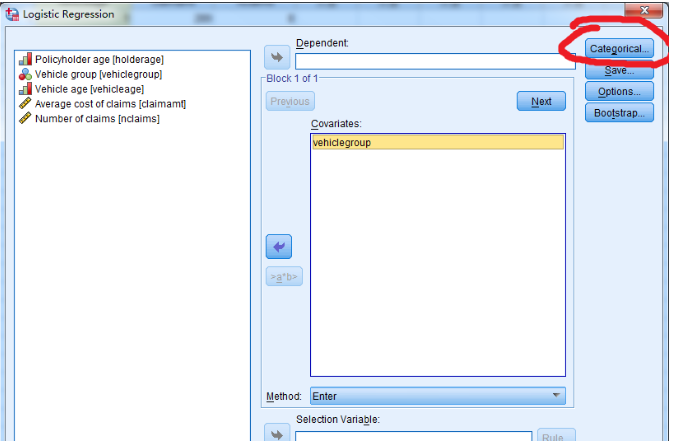This screenshot has width=674, height=441.
Task: Click the Selection Variable input field
Action: 413,436
